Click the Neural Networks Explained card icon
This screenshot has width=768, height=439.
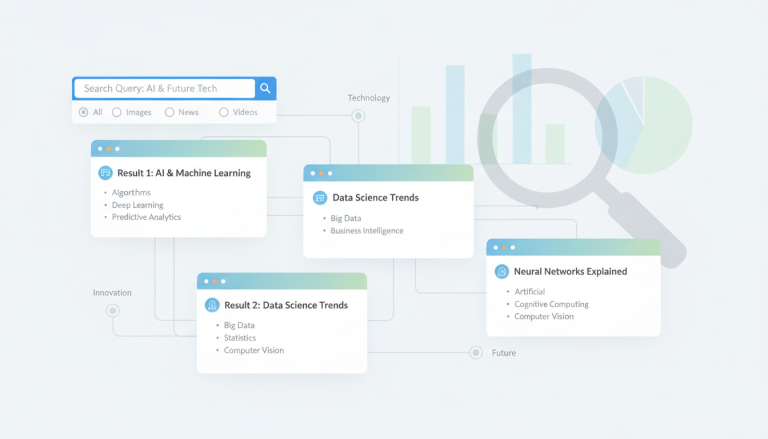(502, 271)
